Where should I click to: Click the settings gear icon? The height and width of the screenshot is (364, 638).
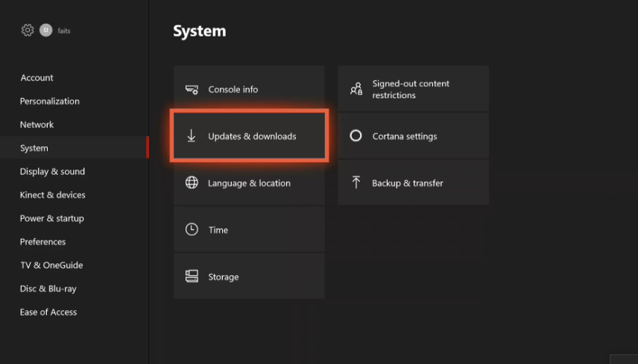click(x=28, y=30)
